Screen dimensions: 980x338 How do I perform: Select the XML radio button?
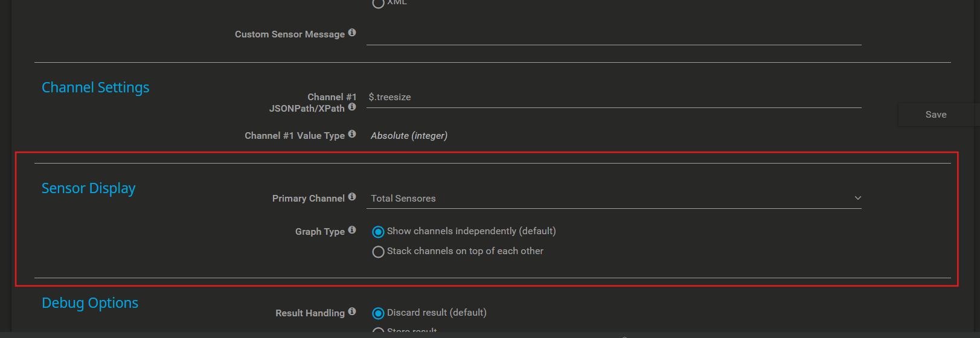pos(378,3)
